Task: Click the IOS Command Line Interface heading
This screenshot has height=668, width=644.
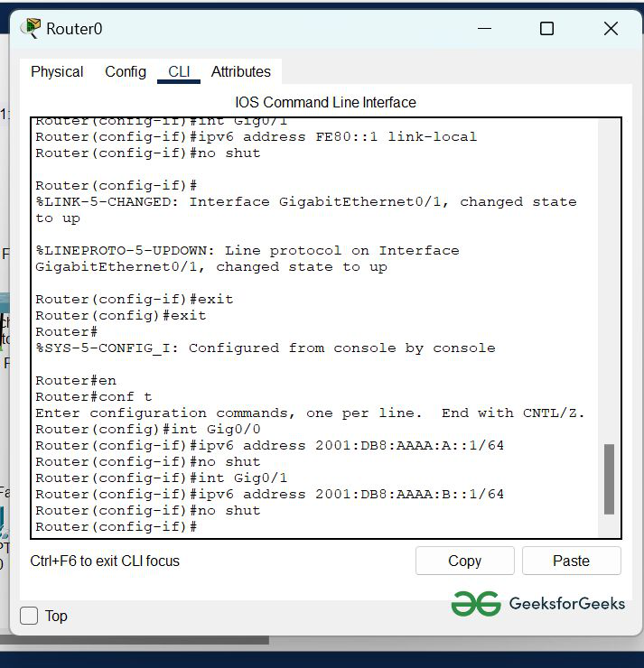Action: tap(325, 103)
